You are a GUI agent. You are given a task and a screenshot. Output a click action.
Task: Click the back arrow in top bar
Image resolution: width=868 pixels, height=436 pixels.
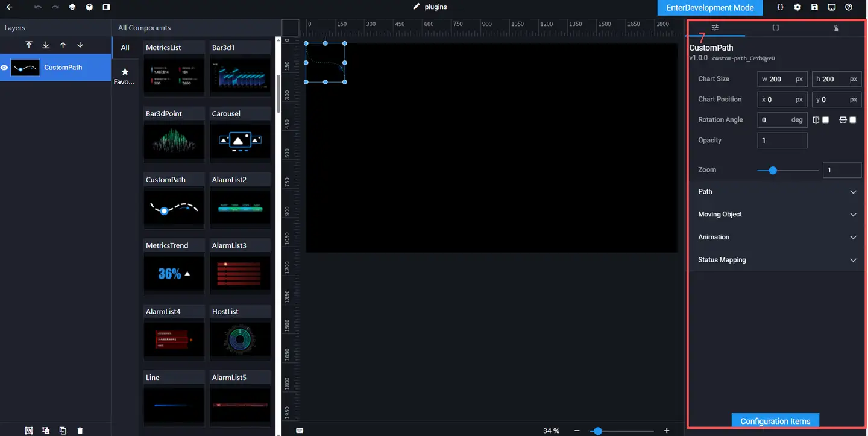[9, 7]
